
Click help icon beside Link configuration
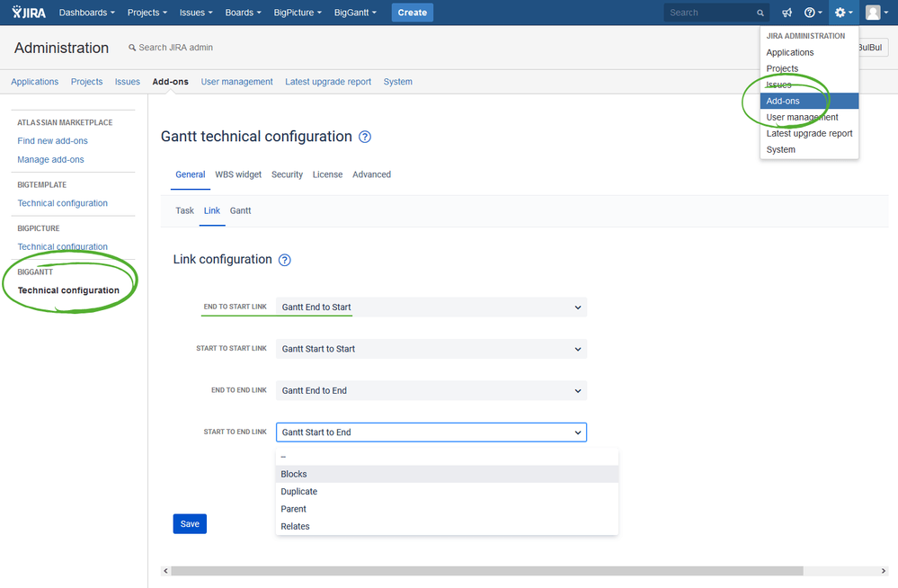click(285, 260)
